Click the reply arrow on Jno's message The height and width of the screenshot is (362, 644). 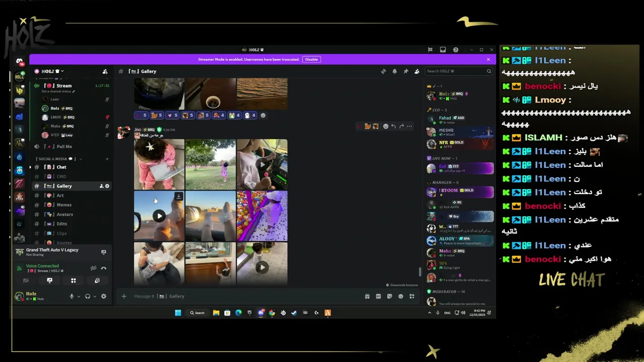(393, 126)
